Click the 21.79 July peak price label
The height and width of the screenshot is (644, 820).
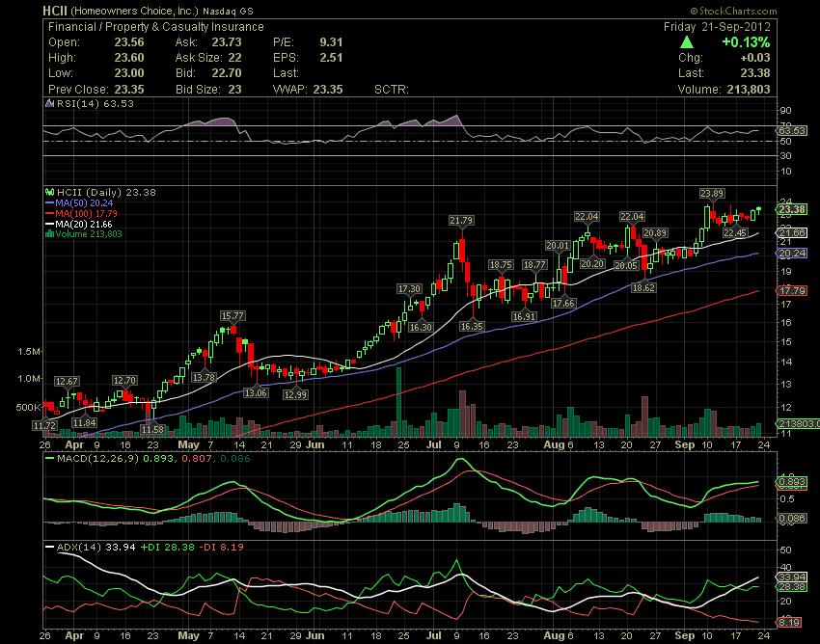click(x=461, y=221)
